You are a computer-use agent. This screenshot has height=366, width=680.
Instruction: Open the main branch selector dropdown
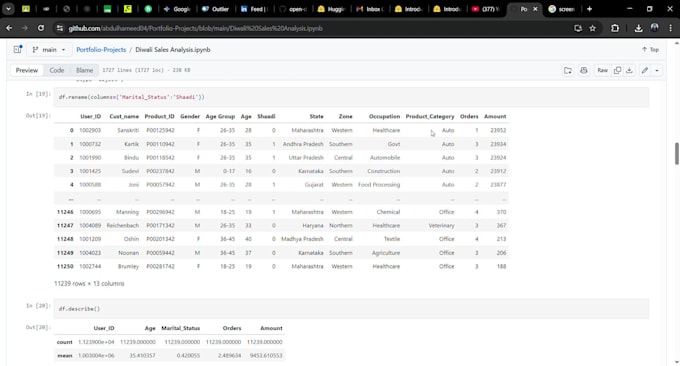coord(49,49)
